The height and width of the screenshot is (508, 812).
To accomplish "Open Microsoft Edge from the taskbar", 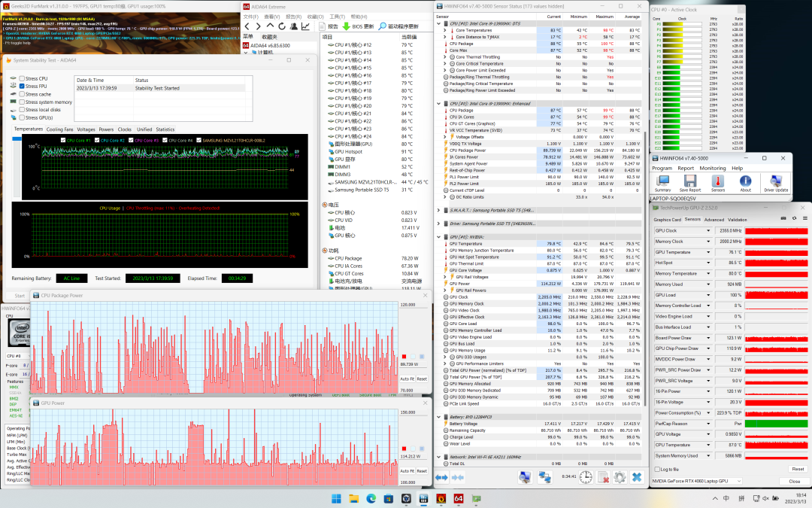I will [x=371, y=499].
